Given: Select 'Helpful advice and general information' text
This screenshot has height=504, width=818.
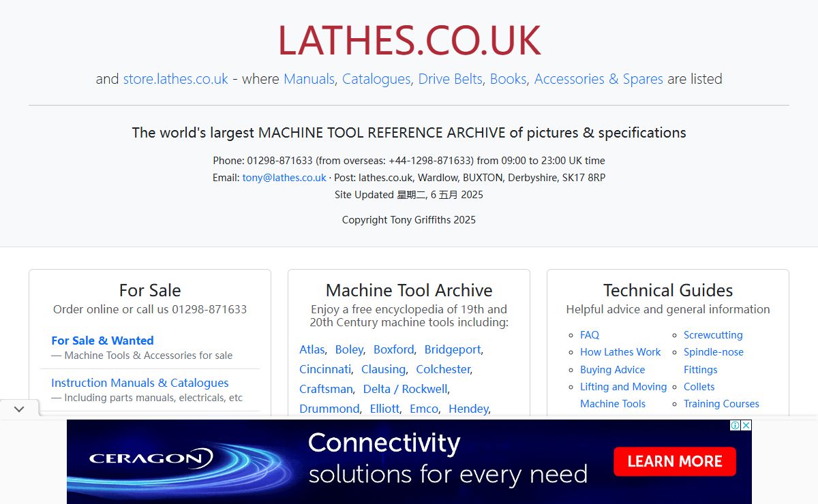Looking at the screenshot, I should click(668, 309).
